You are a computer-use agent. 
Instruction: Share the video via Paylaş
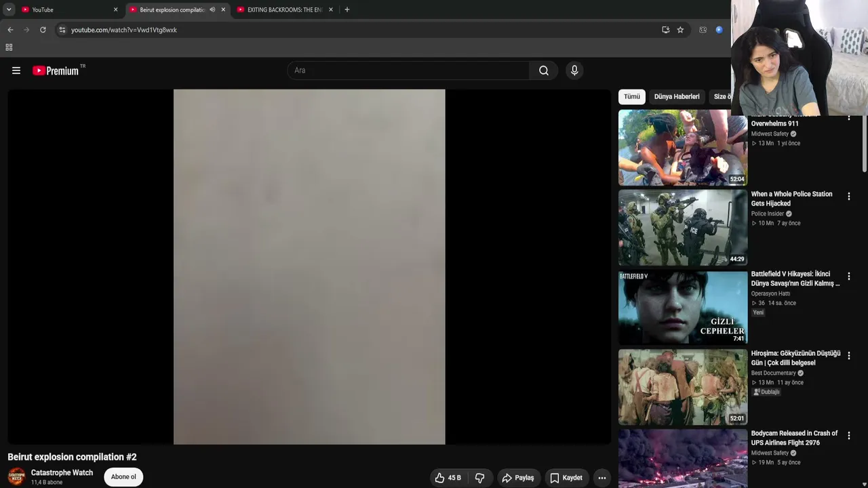518,478
